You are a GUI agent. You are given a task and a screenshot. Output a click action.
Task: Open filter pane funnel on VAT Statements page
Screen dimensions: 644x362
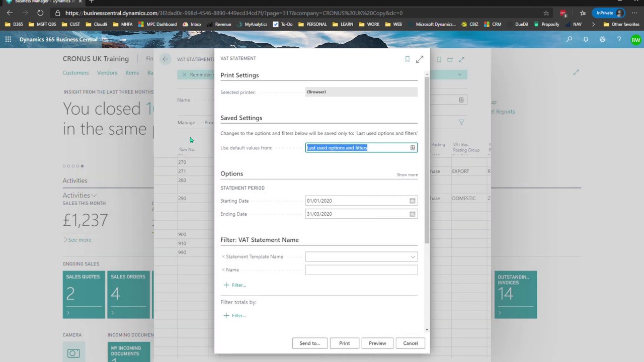461,122
